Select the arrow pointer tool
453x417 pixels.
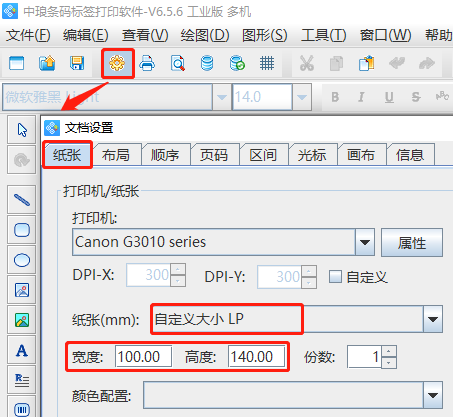[22, 130]
